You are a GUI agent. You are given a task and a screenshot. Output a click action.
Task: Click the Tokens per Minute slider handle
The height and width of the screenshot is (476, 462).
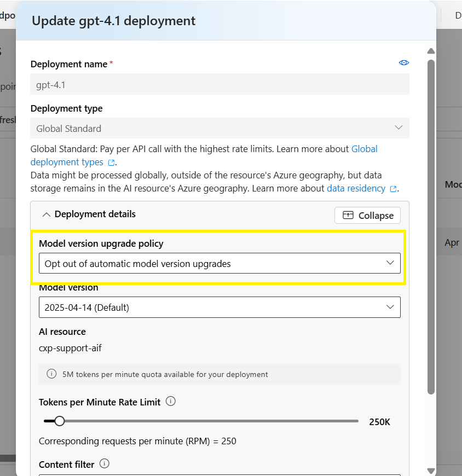[x=60, y=421]
